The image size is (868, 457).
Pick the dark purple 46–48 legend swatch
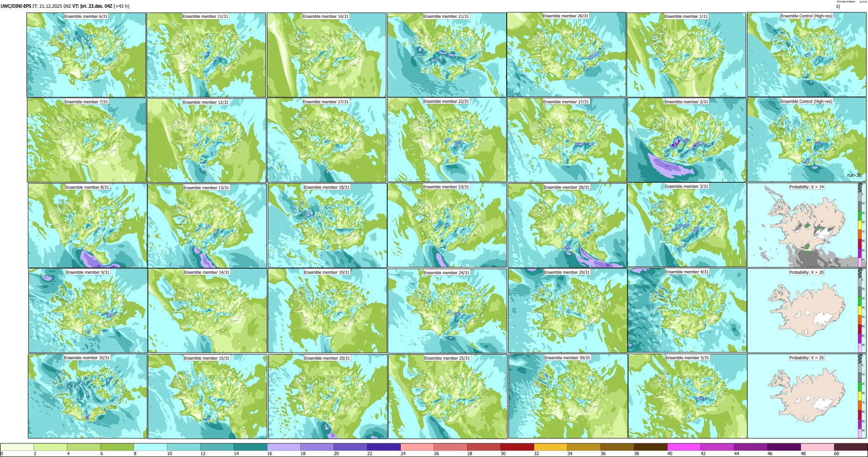tap(784, 447)
